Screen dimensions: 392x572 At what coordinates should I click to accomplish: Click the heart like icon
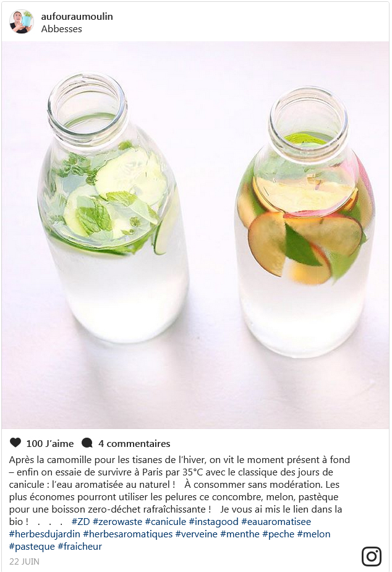(x=15, y=443)
